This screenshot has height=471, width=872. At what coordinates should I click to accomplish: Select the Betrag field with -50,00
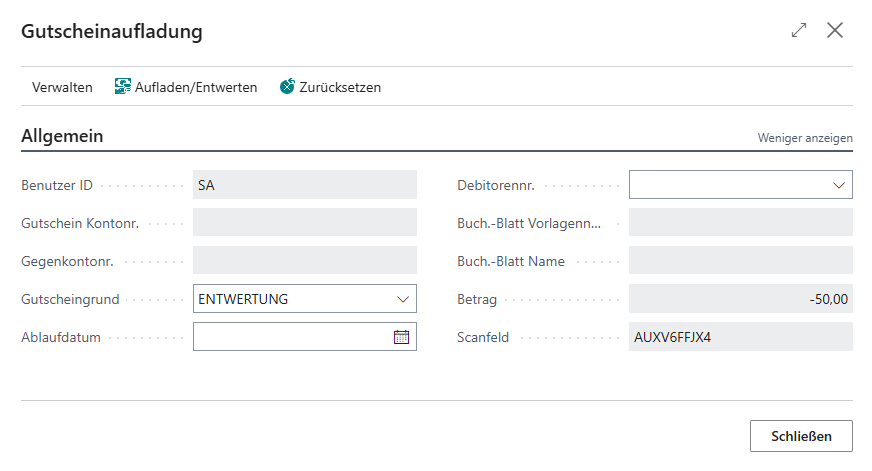click(x=740, y=299)
